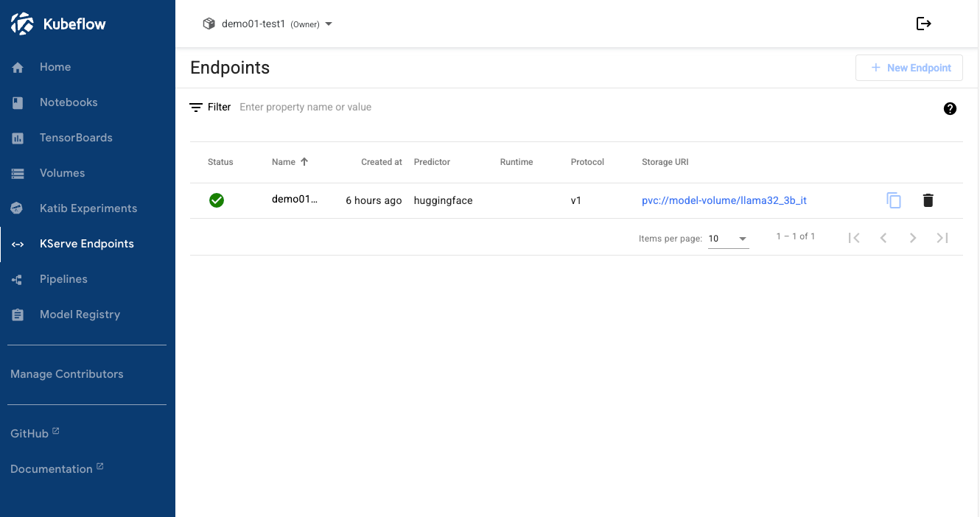Click the Storage URI column header
980x517 pixels.
tap(665, 162)
